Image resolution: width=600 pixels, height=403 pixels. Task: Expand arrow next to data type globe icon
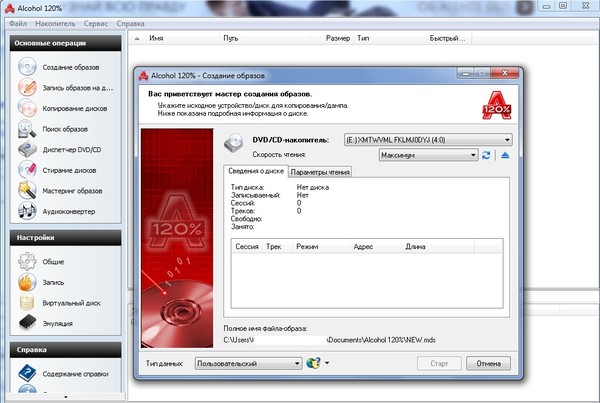click(x=327, y=363)
